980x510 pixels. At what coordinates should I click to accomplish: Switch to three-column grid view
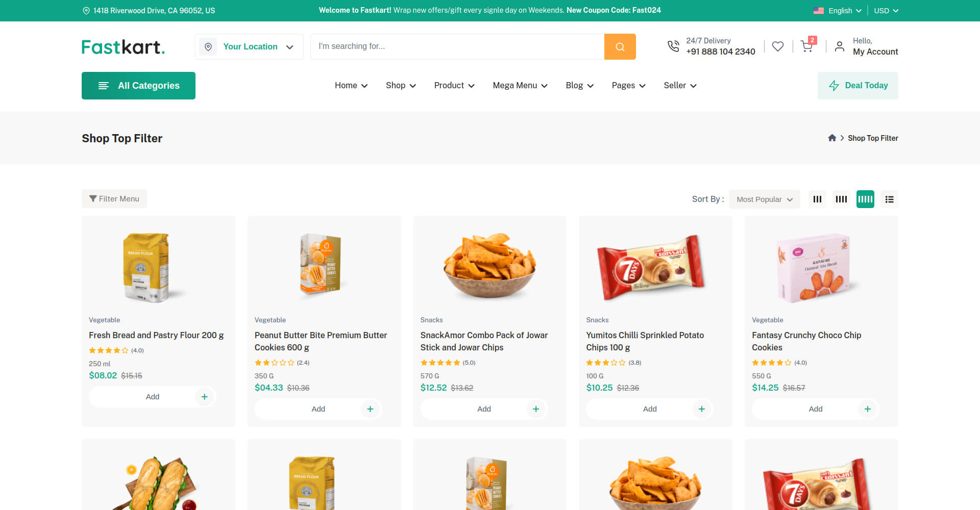coord(817,199)
